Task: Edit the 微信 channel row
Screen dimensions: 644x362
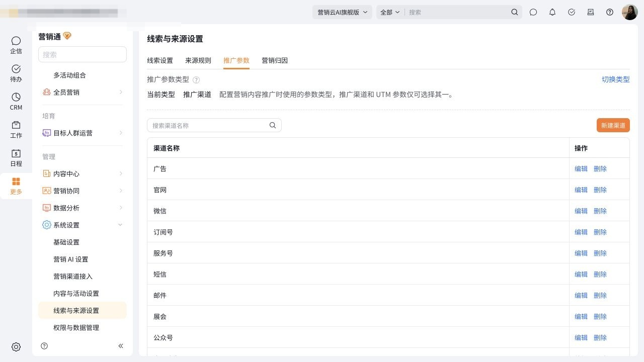Action: point(581,211)
